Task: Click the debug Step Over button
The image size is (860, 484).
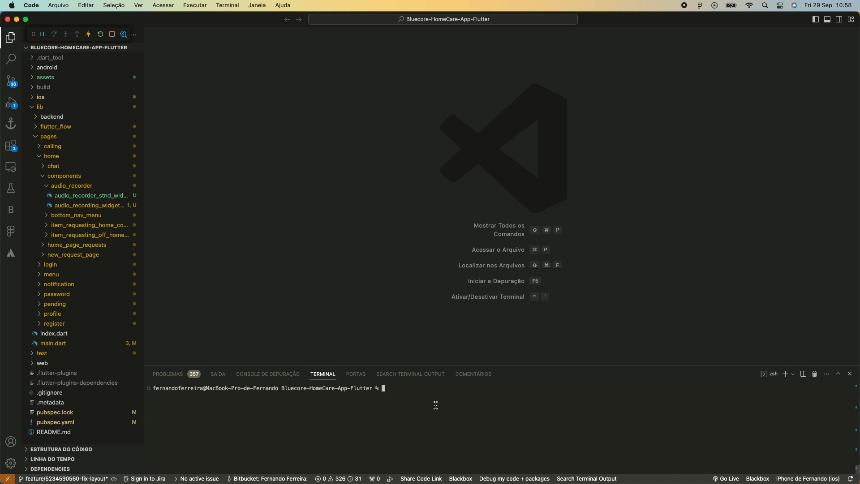Action: point(54,34)
